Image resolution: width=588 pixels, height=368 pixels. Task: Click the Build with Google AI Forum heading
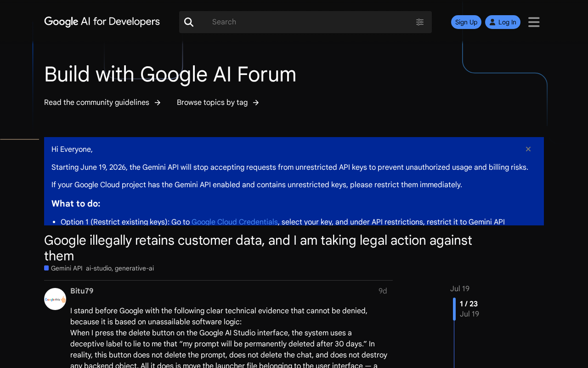170,74
